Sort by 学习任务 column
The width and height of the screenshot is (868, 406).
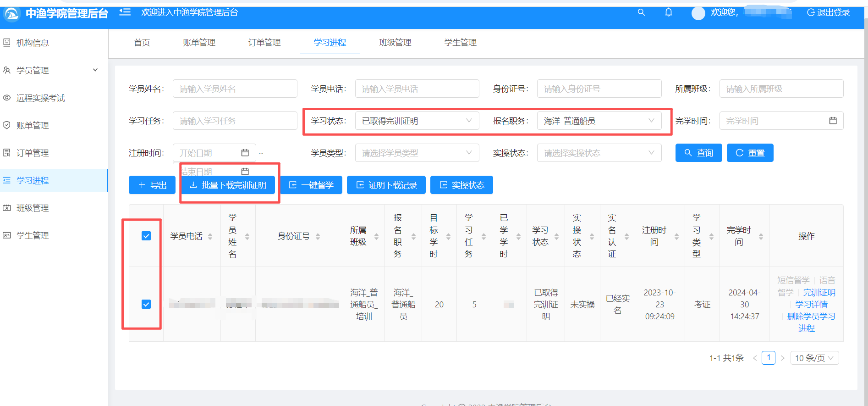pos(484,236)
